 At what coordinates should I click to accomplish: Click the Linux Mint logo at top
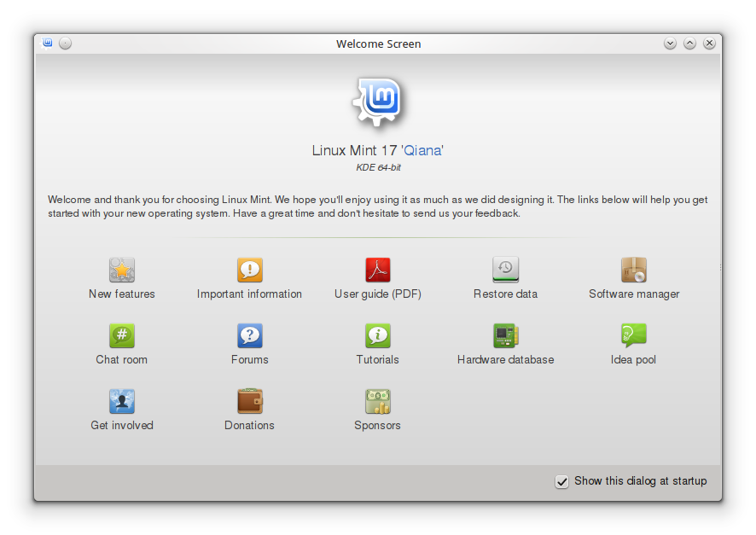[378, 102]
